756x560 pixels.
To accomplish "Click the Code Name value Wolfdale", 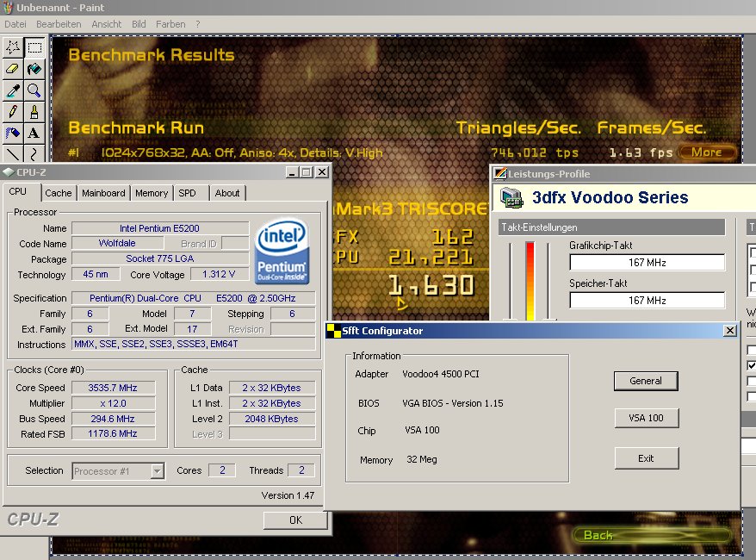I will click(x=117, y=243).
